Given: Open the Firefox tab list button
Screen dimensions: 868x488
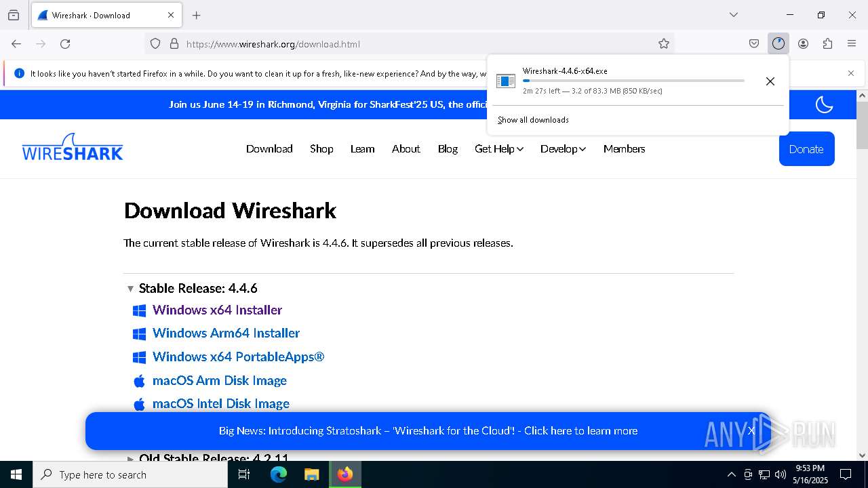Looking at the screenshot, I should click(14, 15).
